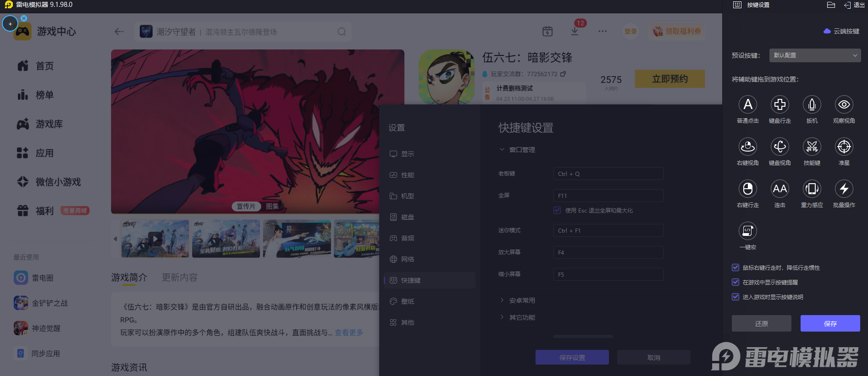
Task: Select the 键盘行走 D-pad icon
Action: (780, 104)
